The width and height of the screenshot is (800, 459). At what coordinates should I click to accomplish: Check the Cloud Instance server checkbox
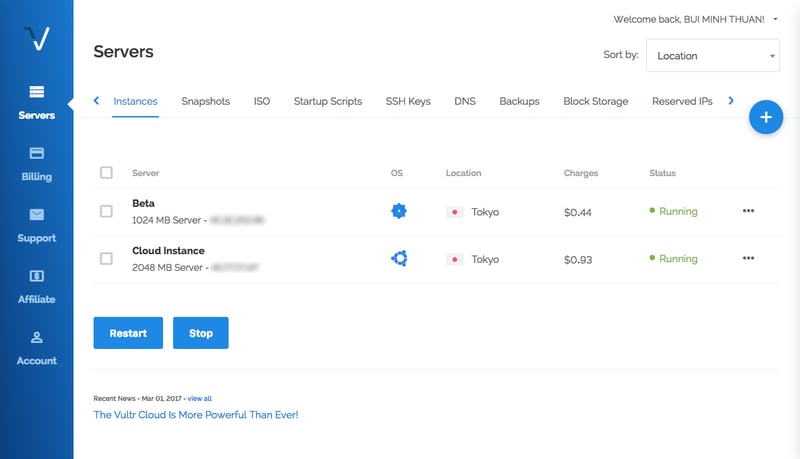click(107, 259)
